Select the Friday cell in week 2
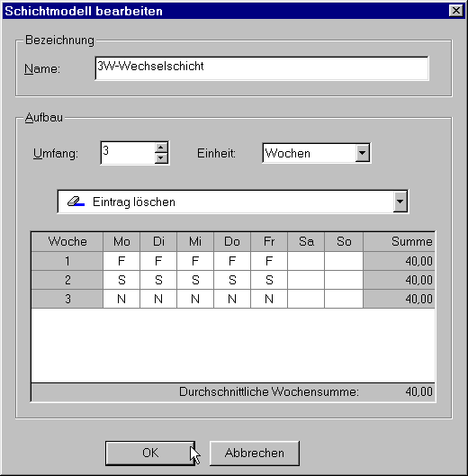This screenshot has width=468, height=476. (x=269, y=280)
